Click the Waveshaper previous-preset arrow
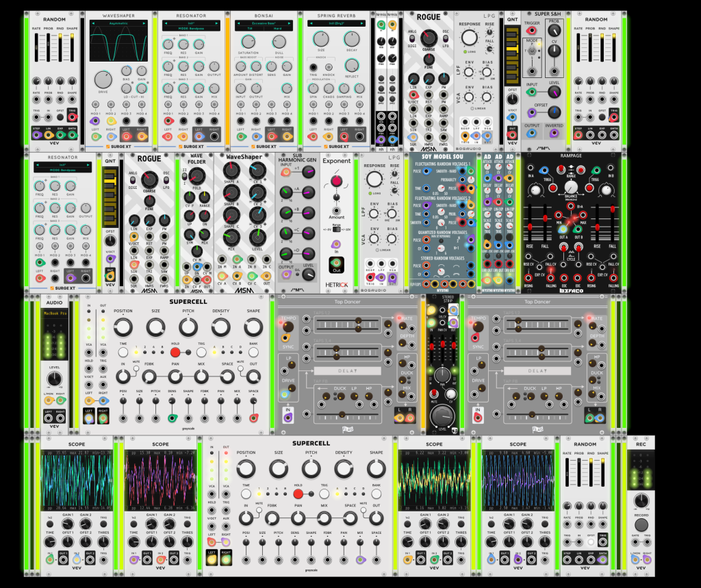 tap(93, 23)
